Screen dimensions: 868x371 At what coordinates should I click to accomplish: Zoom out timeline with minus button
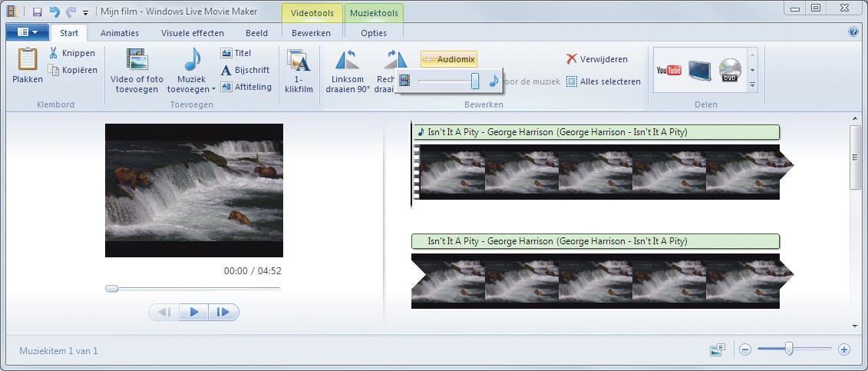pos(745,349)
